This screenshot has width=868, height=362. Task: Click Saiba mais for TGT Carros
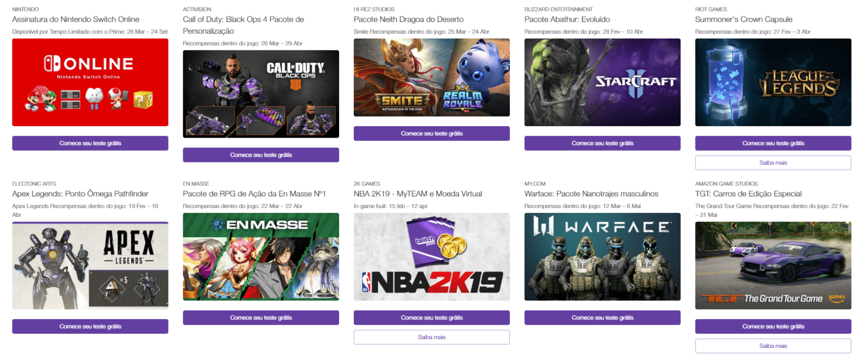[773, 346]
